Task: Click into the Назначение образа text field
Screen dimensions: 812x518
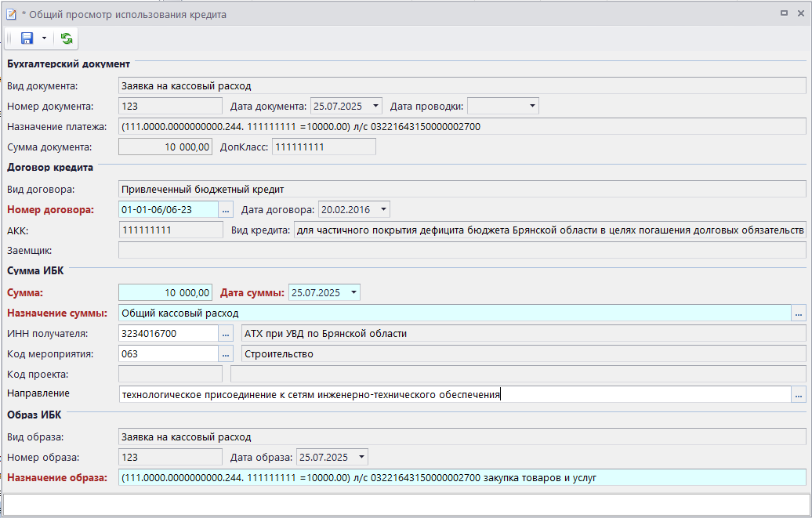Action: (461, 477)
